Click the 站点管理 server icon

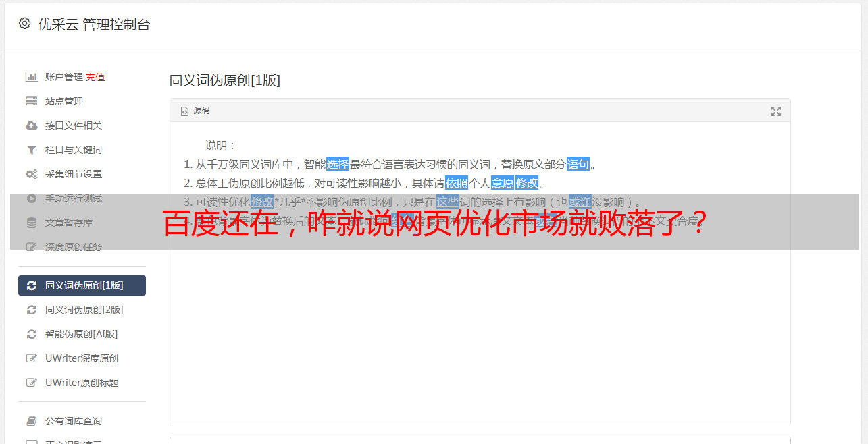coord(31,101)
